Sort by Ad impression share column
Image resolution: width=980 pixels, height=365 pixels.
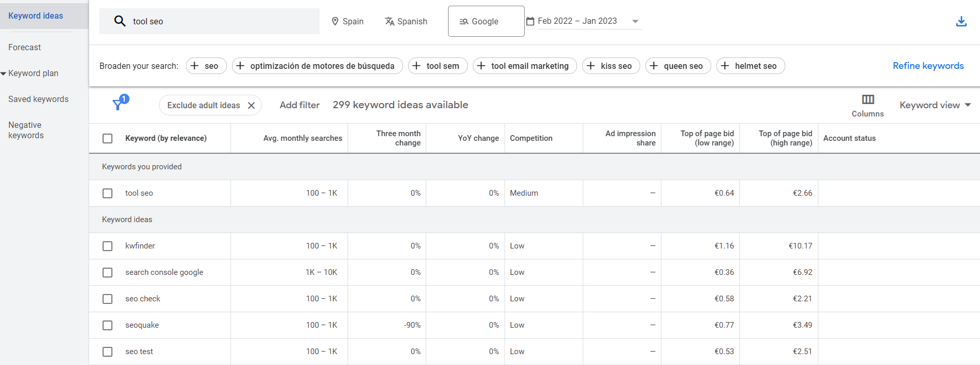[630, 138]
